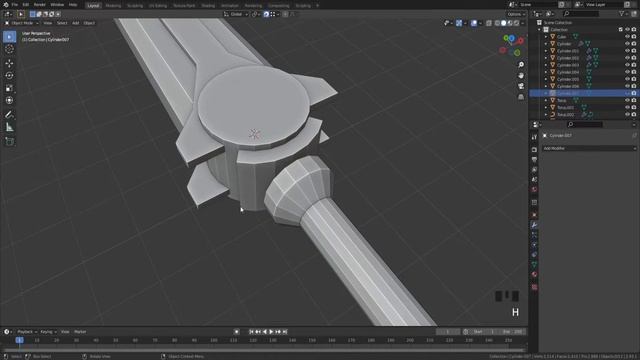
Task: Open the Render menu
Action: pyautogui.click(x=40, y=4)
